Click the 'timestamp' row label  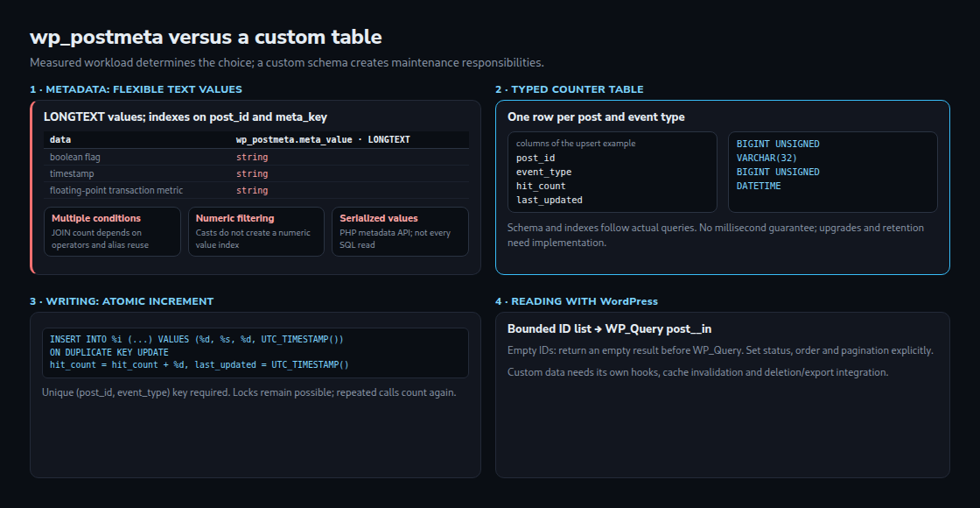click(72, 173)
